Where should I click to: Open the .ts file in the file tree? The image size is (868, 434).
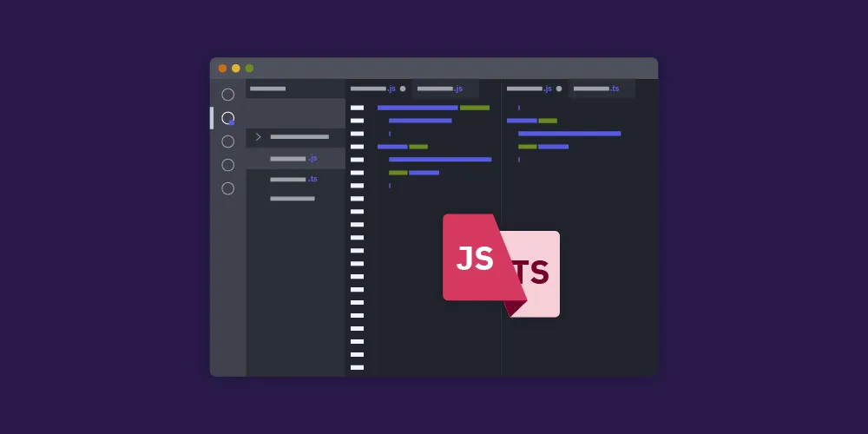[293, 179]
